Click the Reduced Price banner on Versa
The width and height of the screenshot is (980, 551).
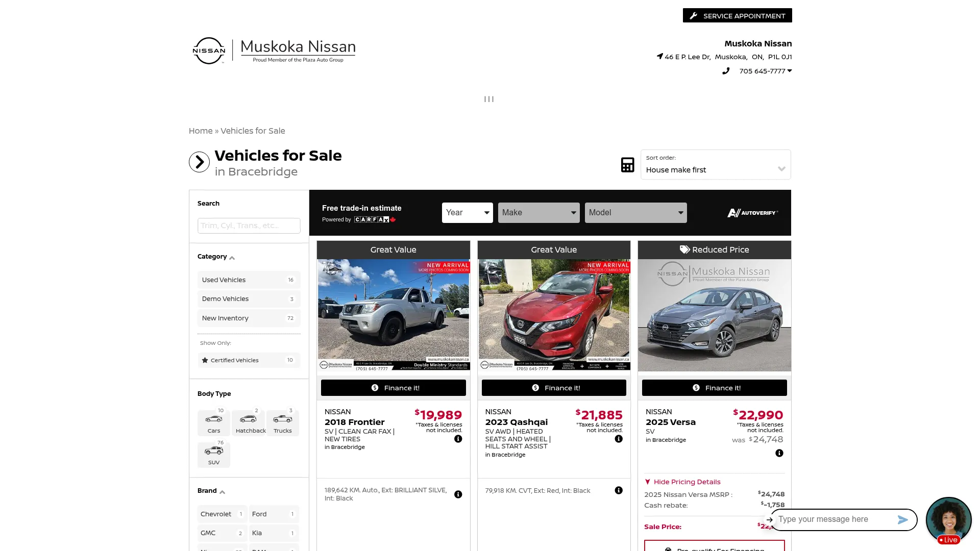click(714, 250)
